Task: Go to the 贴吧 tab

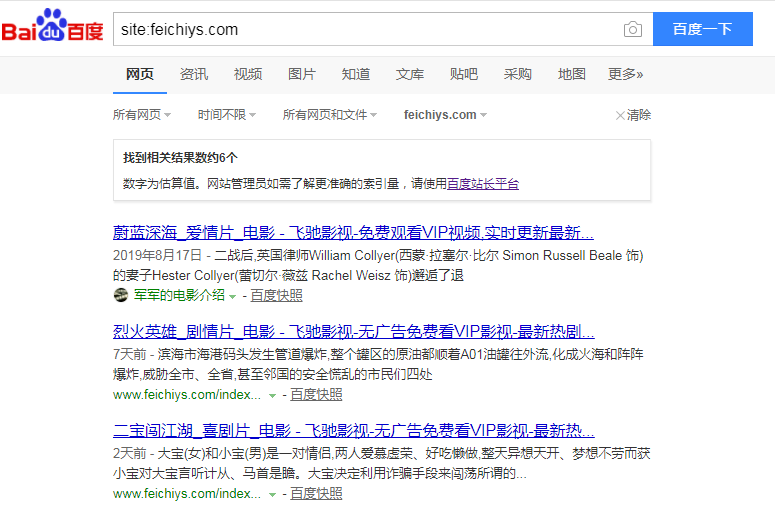Action: pyautogui.click(x=464, y=74)
